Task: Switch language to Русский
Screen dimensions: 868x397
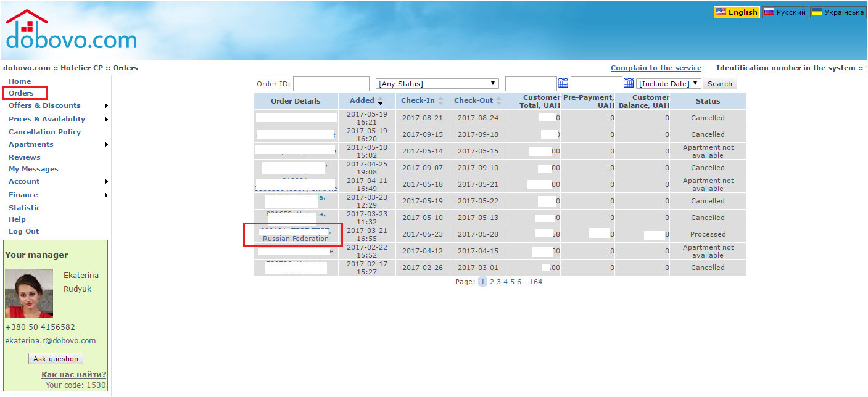Action: pyautogui.click(x=785, y=12)
